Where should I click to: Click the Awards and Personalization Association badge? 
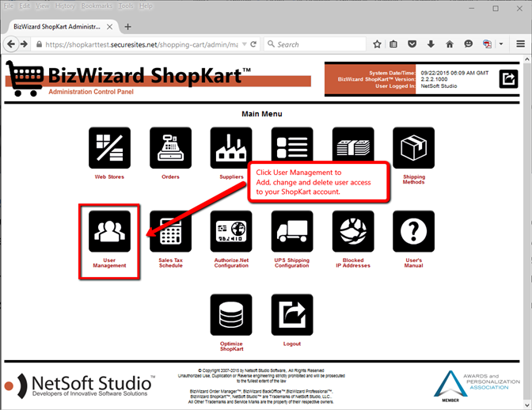pos(477,386)
